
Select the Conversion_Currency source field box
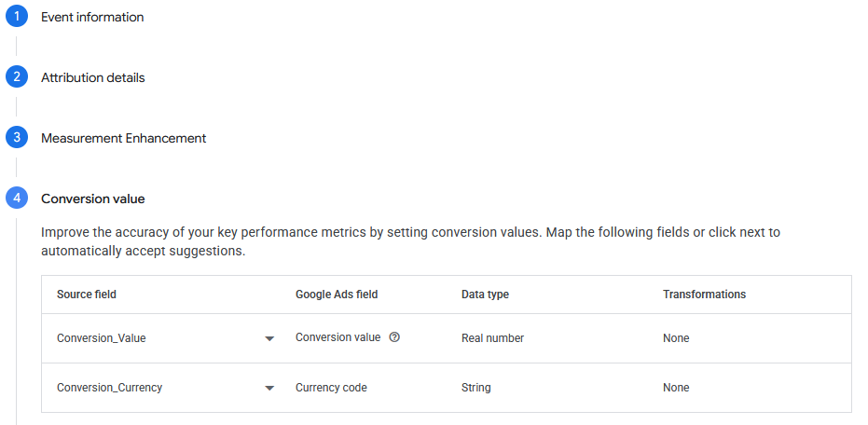click(x=166, y=388)
